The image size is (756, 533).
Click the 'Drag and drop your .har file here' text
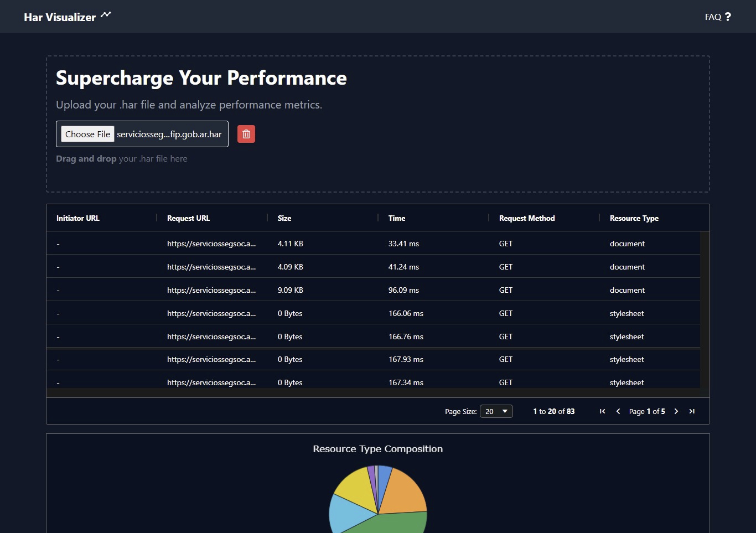click(x=122, y=159)
